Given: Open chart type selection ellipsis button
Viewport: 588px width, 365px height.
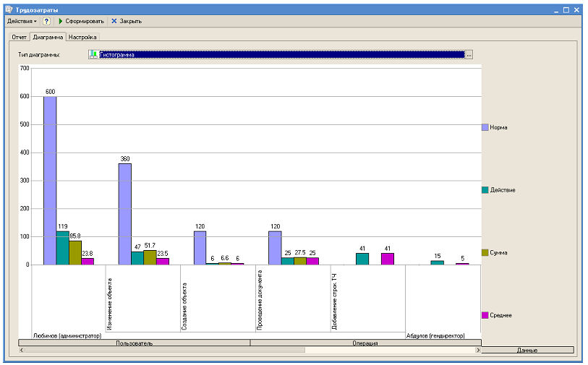Looking at the screenshot, I should tap(469, 55).
